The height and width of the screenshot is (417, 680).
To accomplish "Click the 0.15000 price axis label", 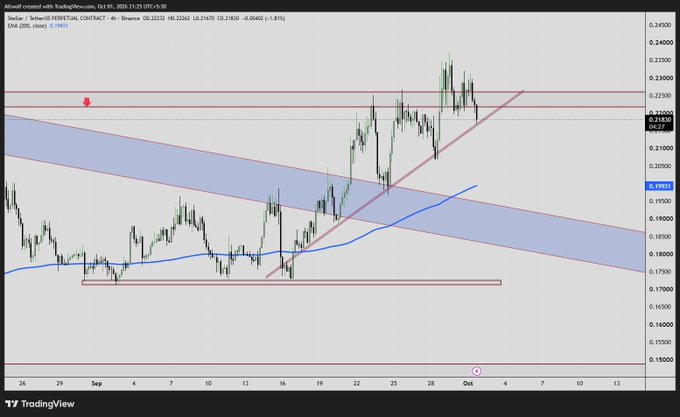I will click(x=660, y=359).
